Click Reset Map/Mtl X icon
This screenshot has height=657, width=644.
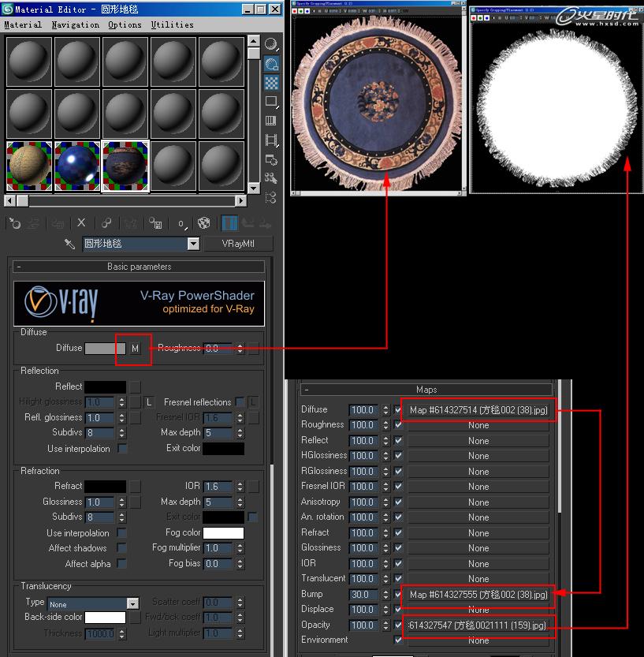[x=80, y=223]
